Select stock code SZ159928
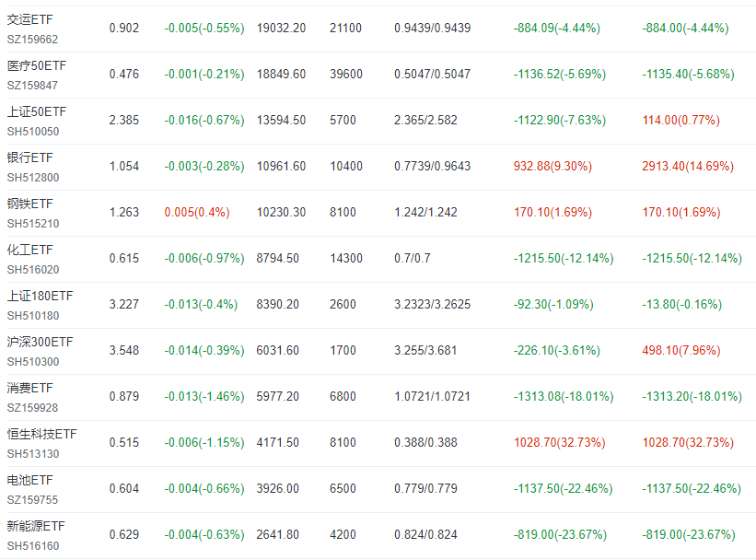756x560 pixels. [32, 408]
